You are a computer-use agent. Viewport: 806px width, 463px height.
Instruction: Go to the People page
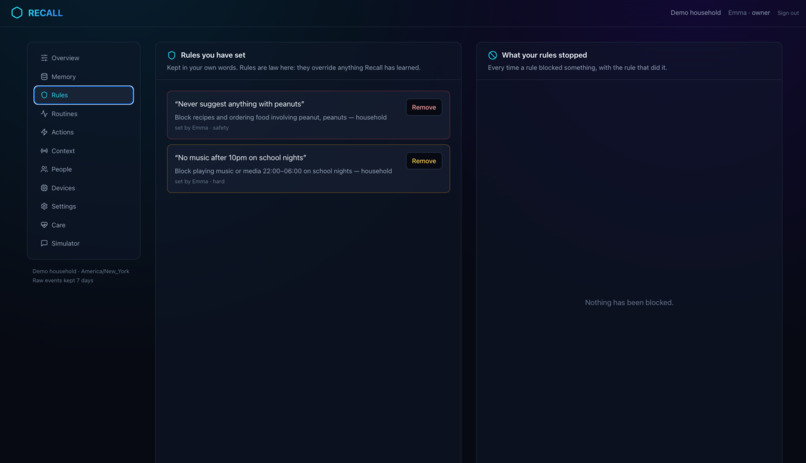(84, 169)
